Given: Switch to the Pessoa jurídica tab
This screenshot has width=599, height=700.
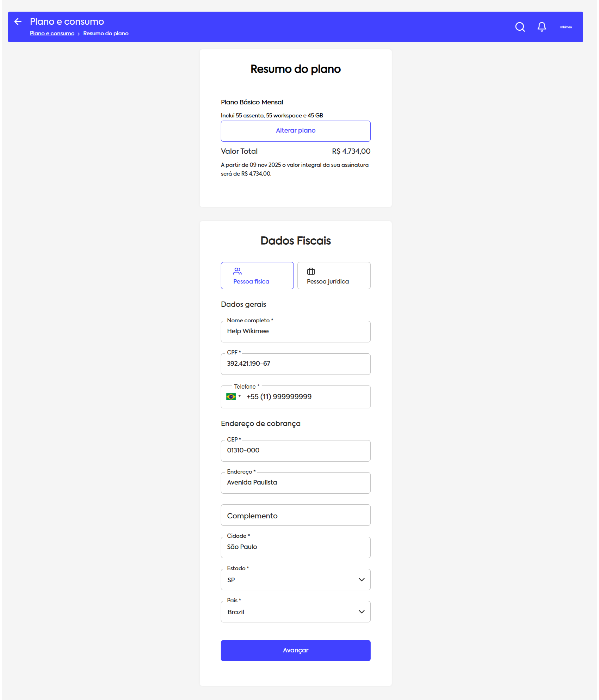Looking at the screenshot, I should tap(334, 276).
